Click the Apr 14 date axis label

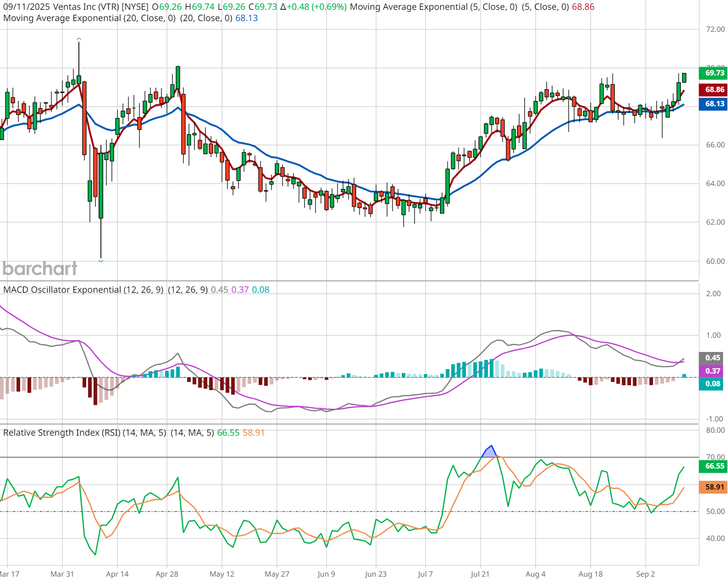[117, 574]
